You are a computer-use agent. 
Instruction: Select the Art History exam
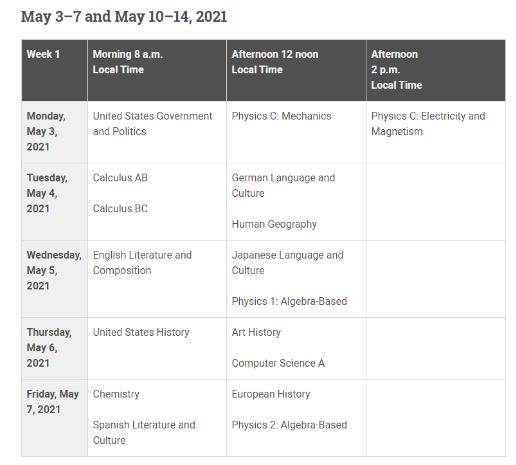256,332
